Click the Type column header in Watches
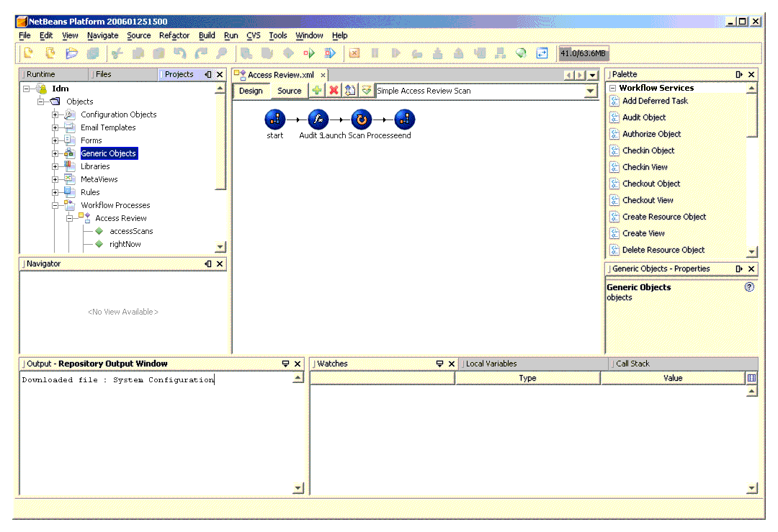The width and height of the screenshot is (778, 532). pos(527,378)
